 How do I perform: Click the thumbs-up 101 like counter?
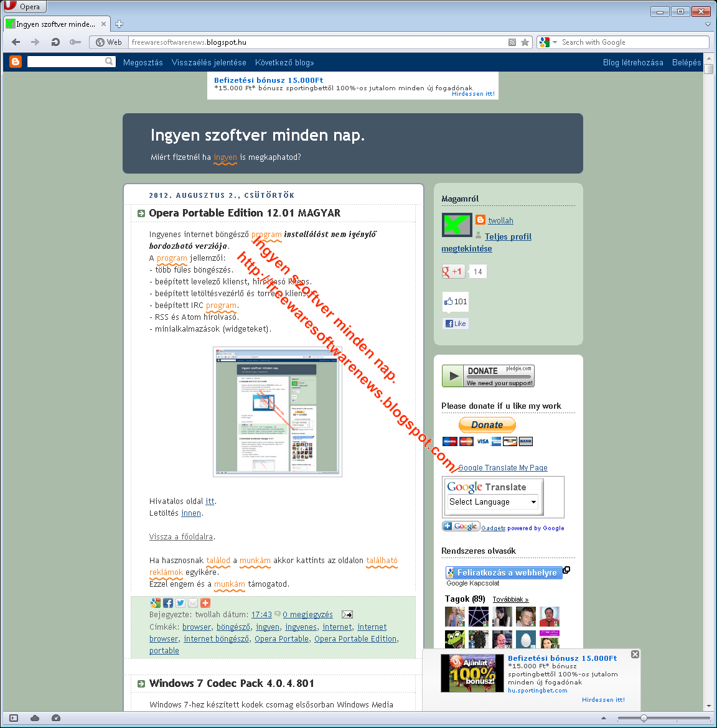[456, 302]
